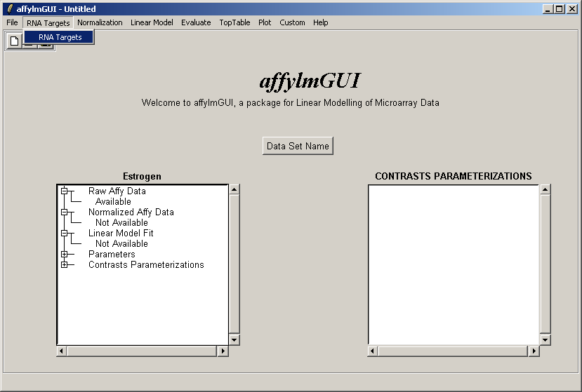Collapse the Normalized Affy Data node
Viewport: 582px width, 392px height.
[65, 212]
